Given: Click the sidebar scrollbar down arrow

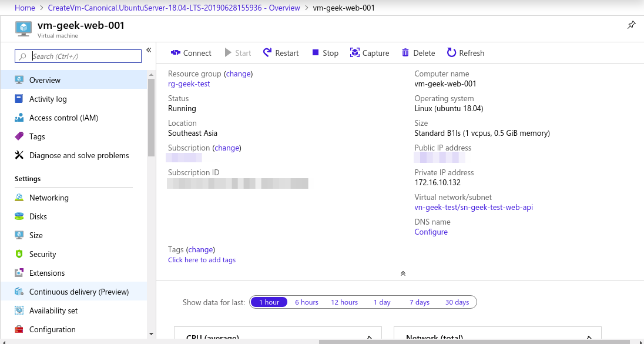Looking at the screenshot, I should pos(151,334).
